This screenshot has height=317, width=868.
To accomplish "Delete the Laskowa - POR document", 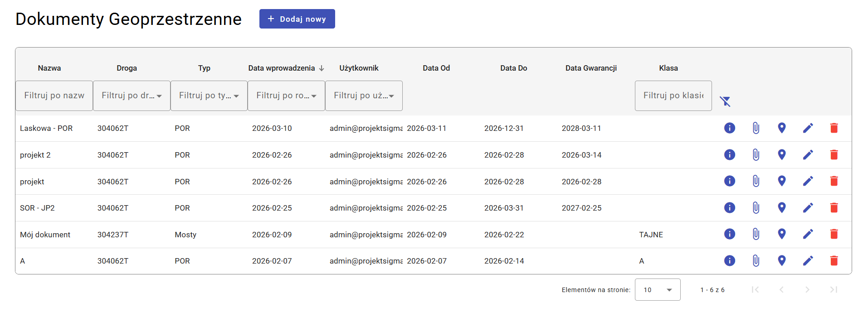I will click(x=834, y=128).
